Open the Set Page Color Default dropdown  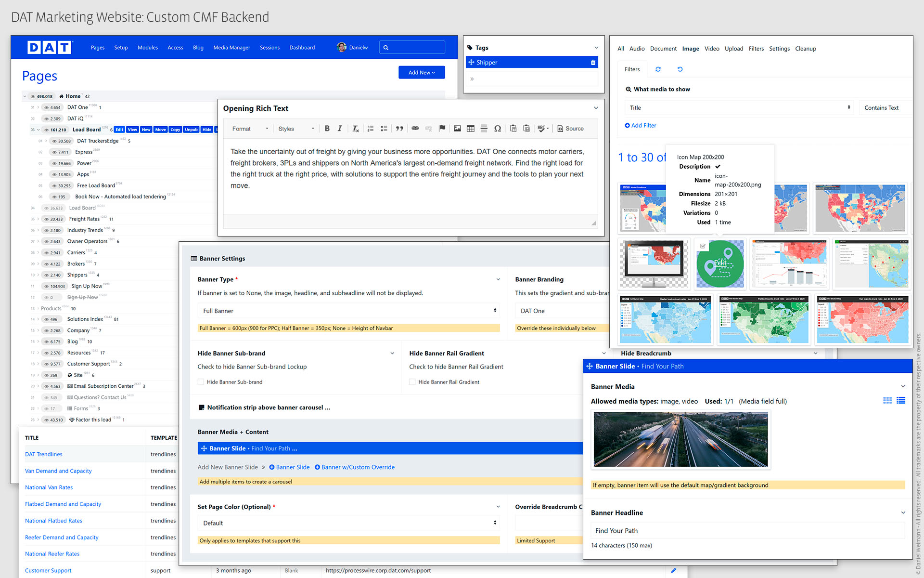click(x=348, y=523)
